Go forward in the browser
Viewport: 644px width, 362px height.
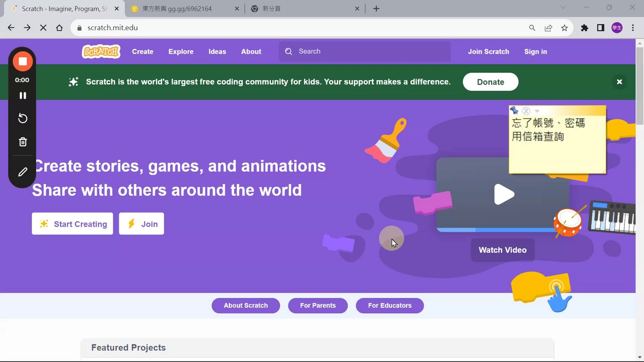pos(27,28)
